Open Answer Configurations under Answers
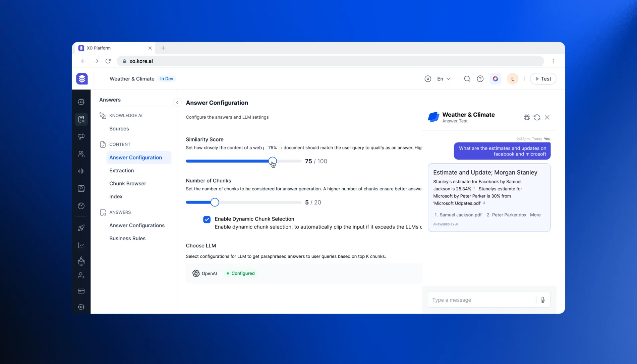The height and width of the screenshot is (364, 637). (x=137, y=226)
